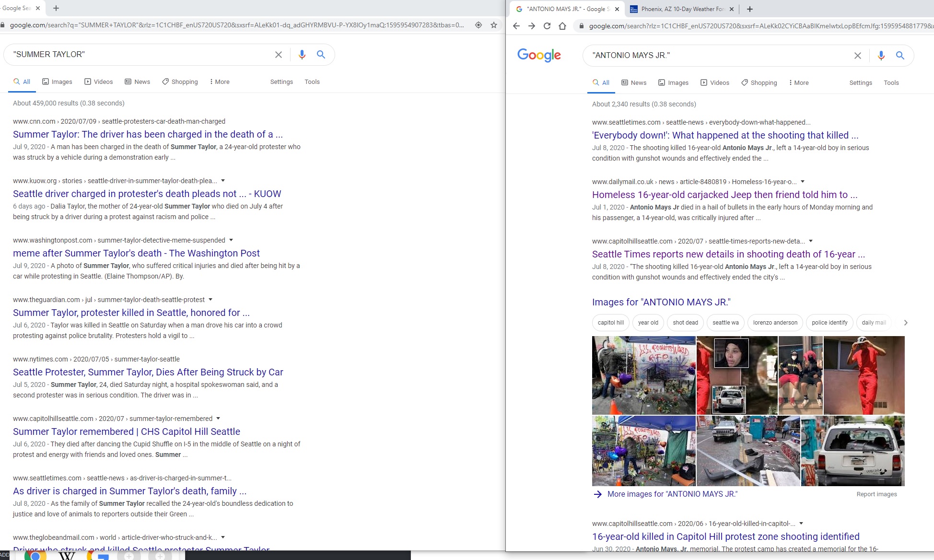This screenshot has height=560, width=934.
Task: Open the Images tab in the ANTONIO MAYS JR. results
Action: 673,83
